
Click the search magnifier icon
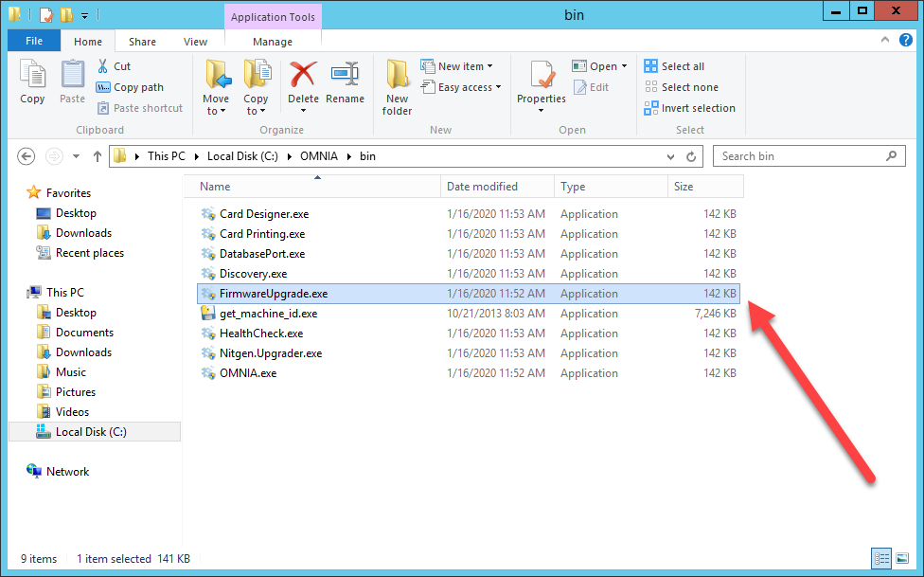pyautogui.click(x=891, y=155)
